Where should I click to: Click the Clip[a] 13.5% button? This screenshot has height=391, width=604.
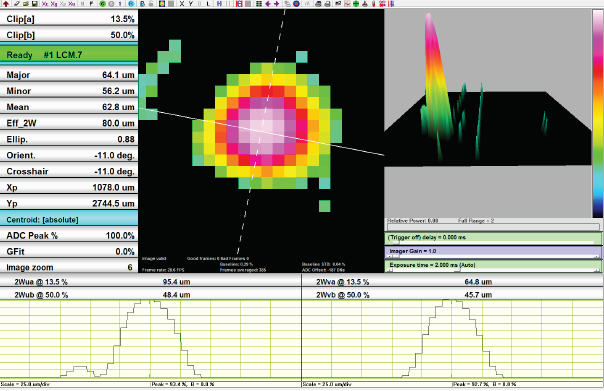pos(69,18)
